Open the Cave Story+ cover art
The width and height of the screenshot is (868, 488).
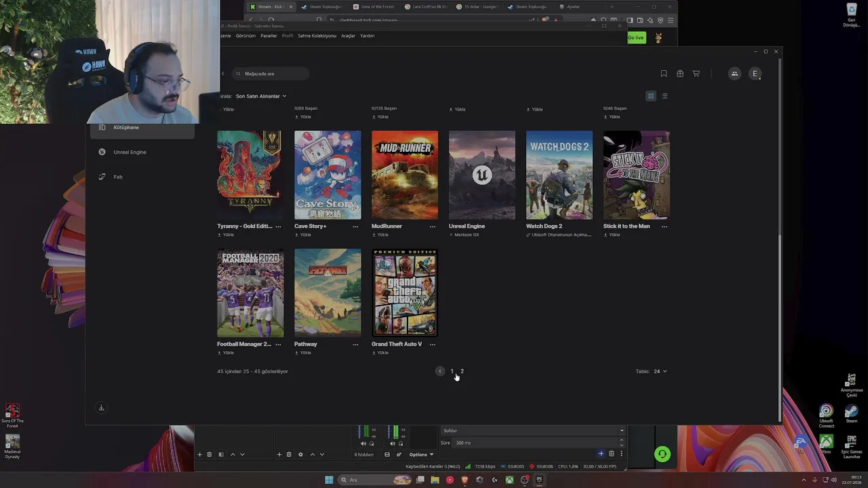tap(328, 175)
